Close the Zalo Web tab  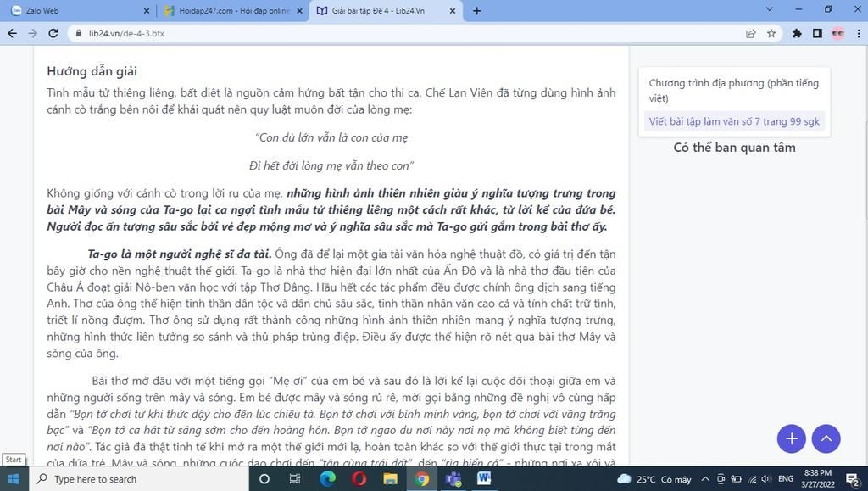coord(146,10)
